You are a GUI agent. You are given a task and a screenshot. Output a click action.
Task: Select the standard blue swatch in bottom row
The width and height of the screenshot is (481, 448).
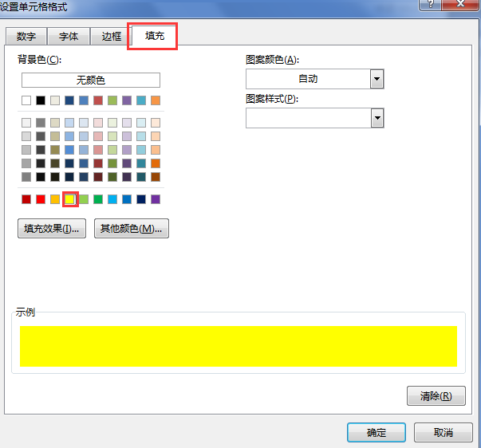click(127, 199)
